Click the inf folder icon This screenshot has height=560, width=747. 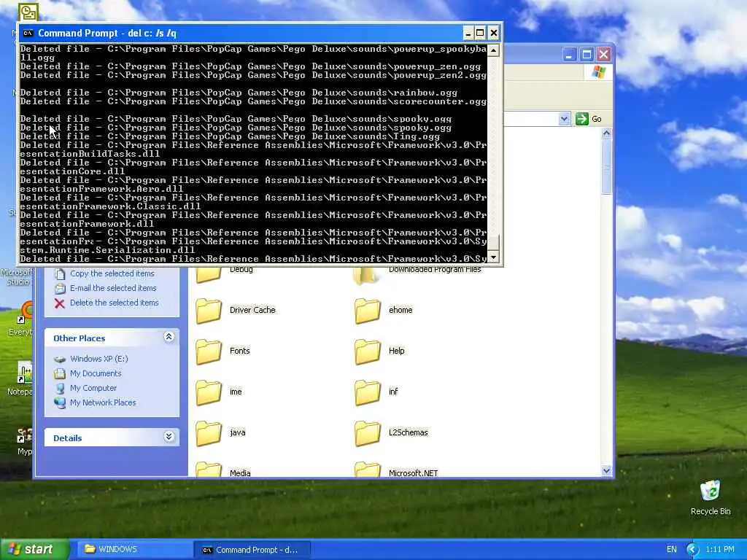[x=368, y=393]
